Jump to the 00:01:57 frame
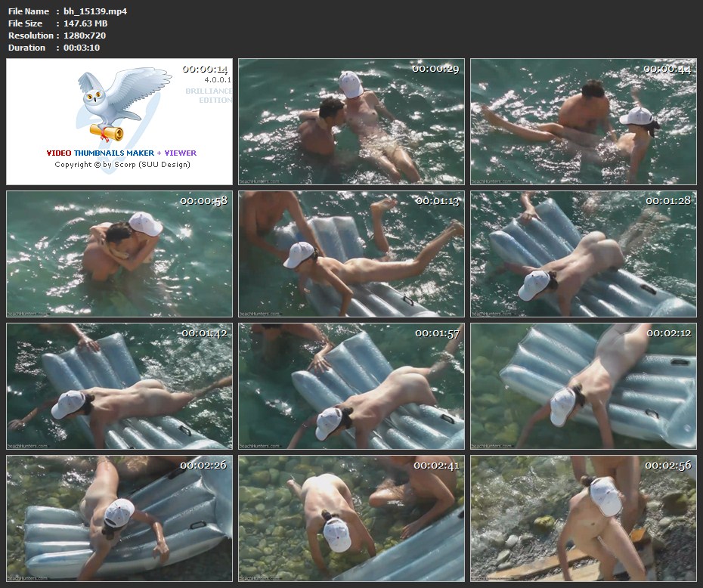The width and height of the screenshot is (703, 588). click(351, 386)
